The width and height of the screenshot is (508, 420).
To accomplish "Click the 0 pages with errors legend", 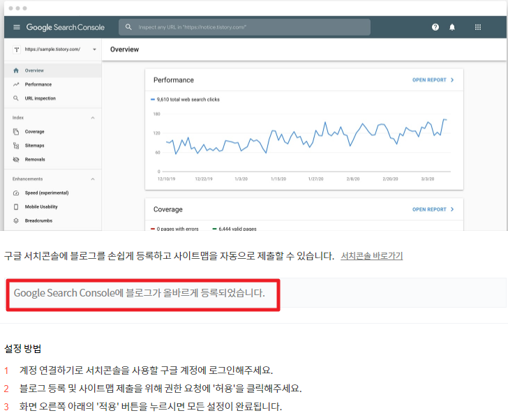I will click(x=174, y=229).
